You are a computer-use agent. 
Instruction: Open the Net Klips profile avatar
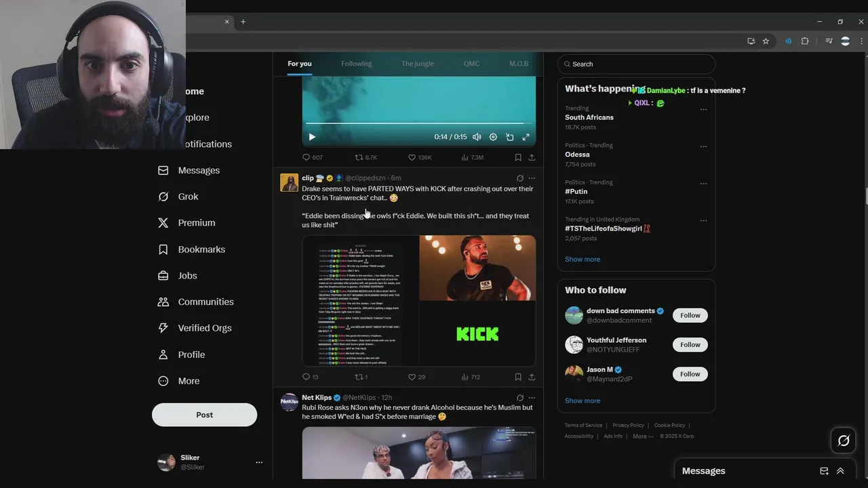[x=290, y=402]
